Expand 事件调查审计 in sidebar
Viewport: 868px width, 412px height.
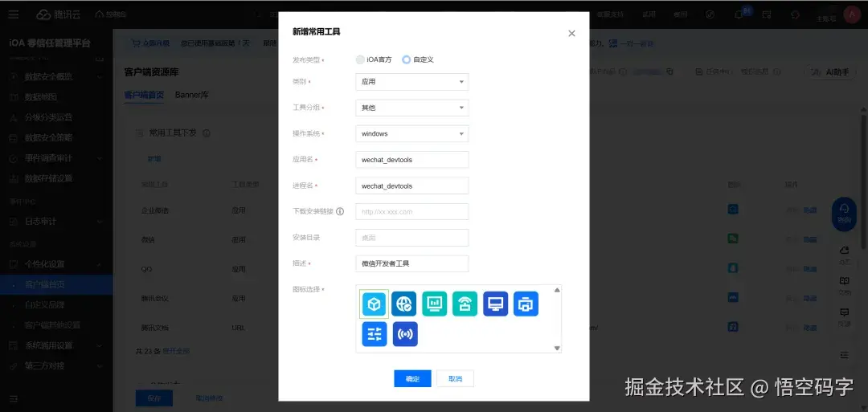tap(56, 158)
